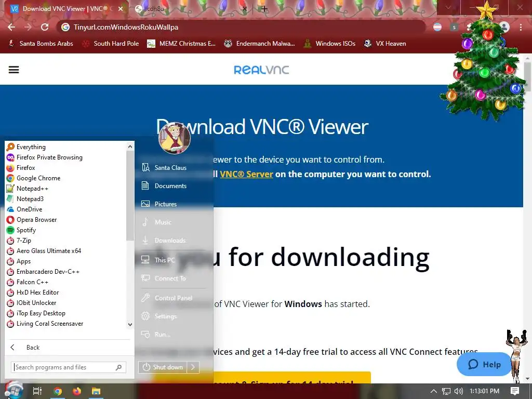This screenshot has height=399, width=532.
Task: Switch to Download VNC Viewer tab
Action: coord(66,9)
